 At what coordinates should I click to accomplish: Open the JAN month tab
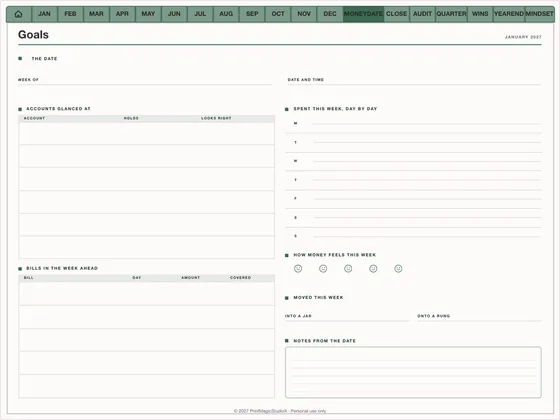44,14
